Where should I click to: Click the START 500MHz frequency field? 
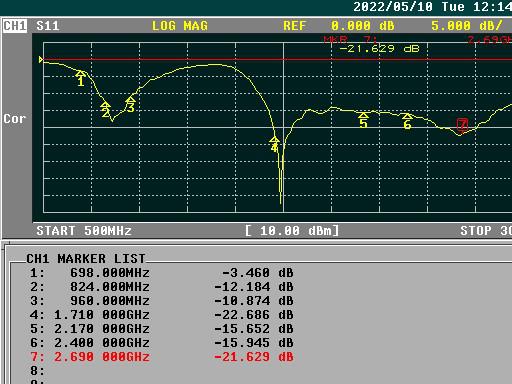[84, 231]
